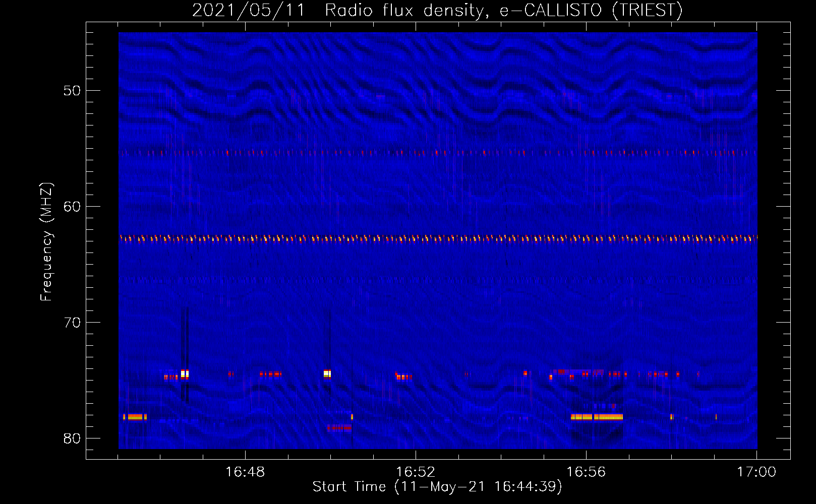Click the frequency tick label '60'
Screen dimensions: 816x504
pos(72,207)
